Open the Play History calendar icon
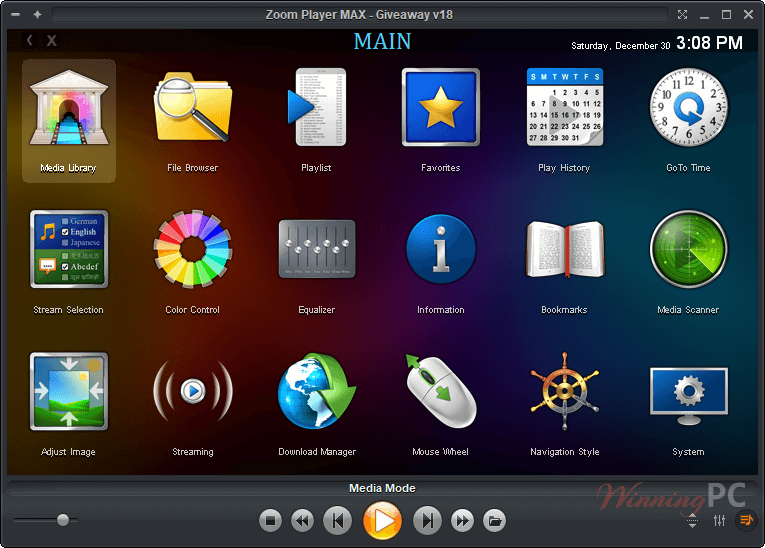The height and width of the screenshot is (548, 765). 564,107
